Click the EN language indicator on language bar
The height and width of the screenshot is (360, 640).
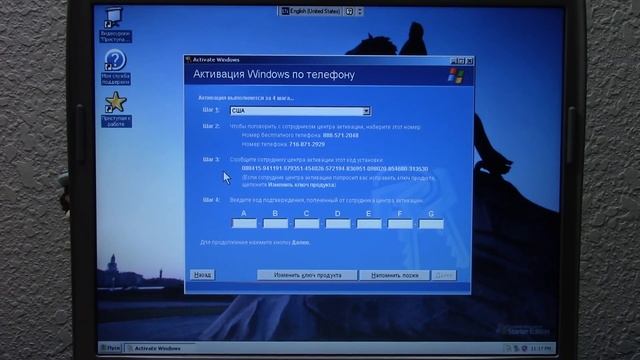285,11
